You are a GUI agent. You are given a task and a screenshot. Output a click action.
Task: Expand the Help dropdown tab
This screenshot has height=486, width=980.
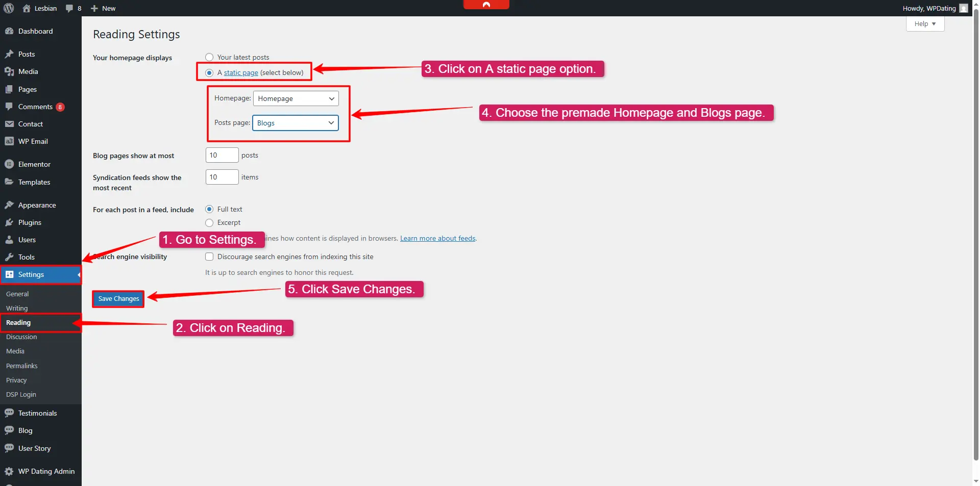[x=925, y=24]
